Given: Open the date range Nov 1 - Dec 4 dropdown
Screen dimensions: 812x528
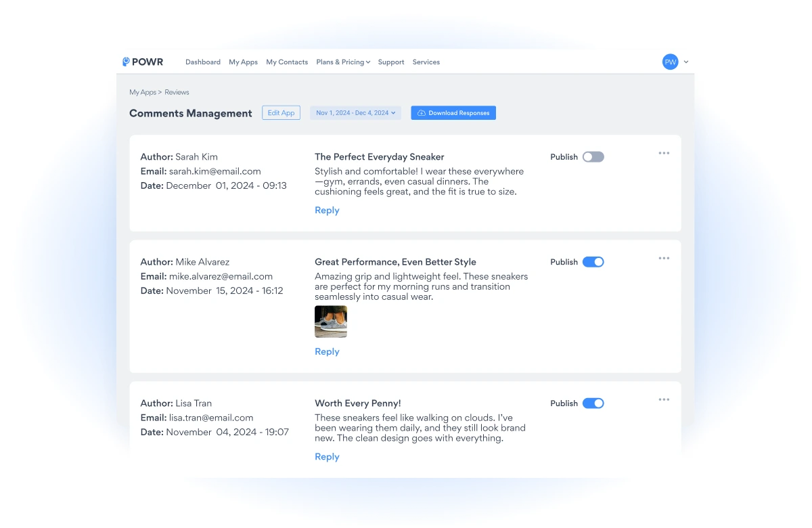Looking at the screenshot, I should tap(355, 113).
